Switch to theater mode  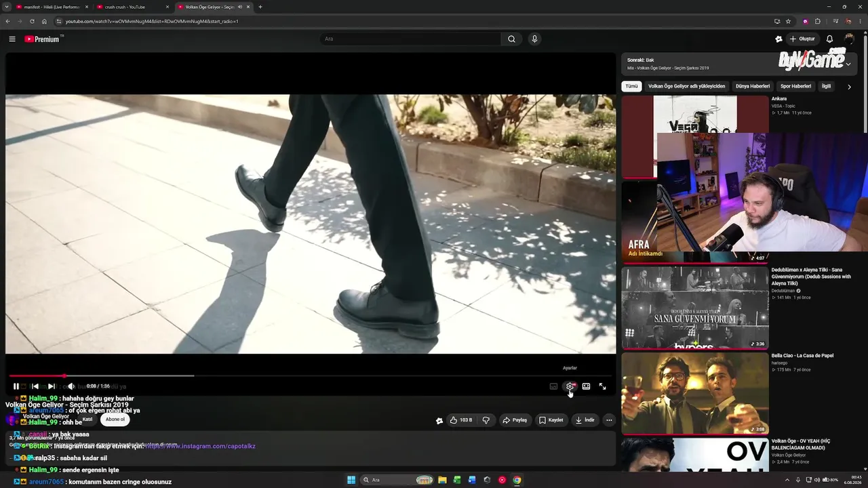click(586, 386)
